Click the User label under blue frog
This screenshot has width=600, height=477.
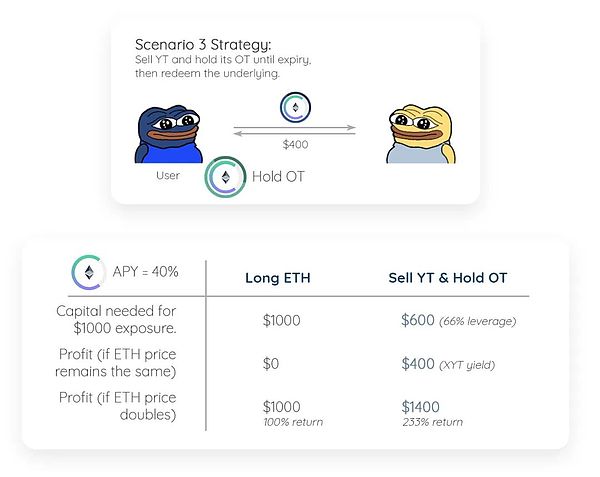click(x=168, y=175)
